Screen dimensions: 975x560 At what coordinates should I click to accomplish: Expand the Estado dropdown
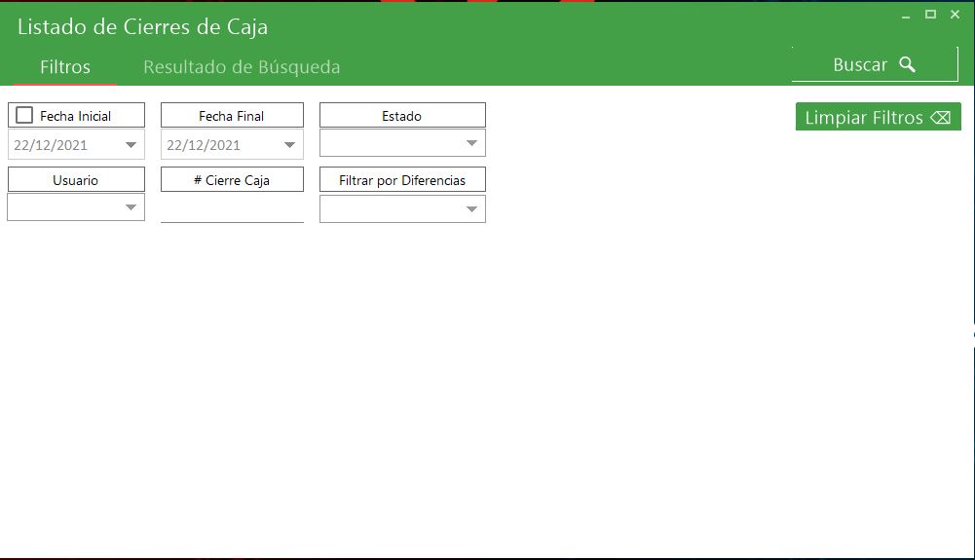[471, 143]
